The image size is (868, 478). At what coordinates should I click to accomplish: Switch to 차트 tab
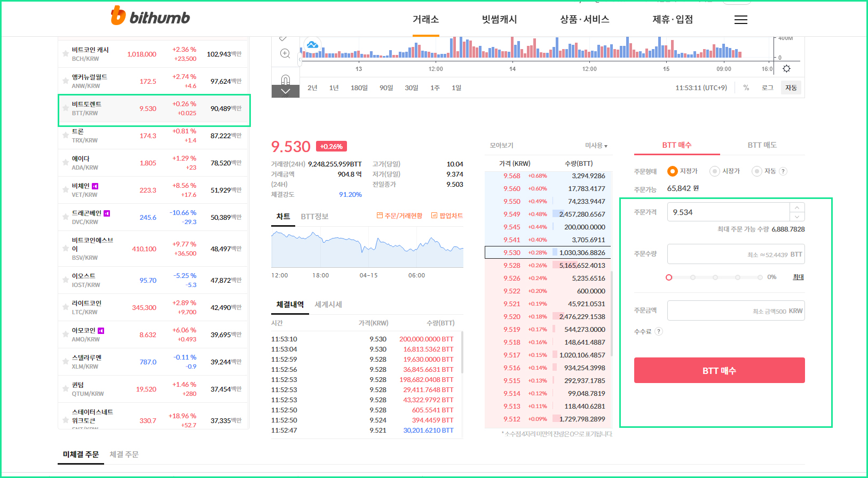(283, 216)
